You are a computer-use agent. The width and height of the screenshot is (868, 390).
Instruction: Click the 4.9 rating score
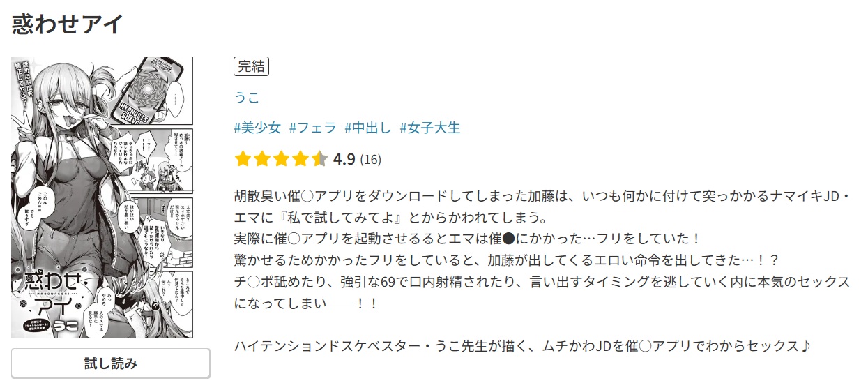tap(344, 159)
